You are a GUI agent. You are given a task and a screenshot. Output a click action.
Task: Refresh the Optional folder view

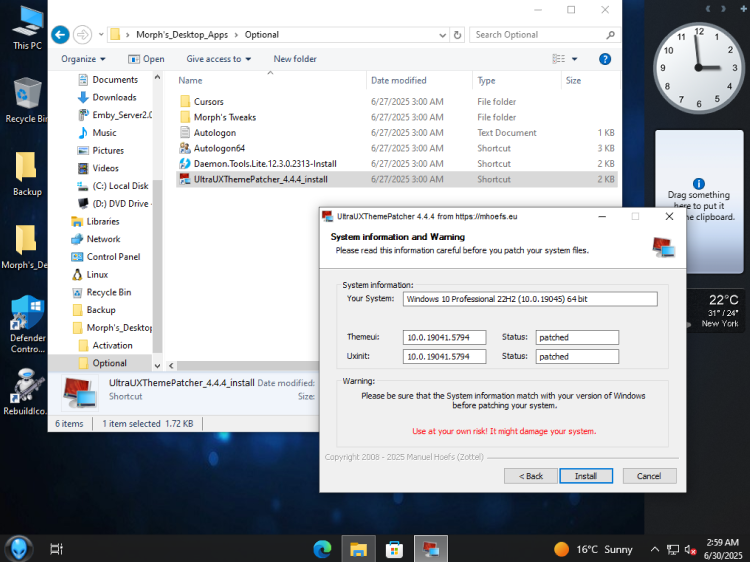point(457,35)
